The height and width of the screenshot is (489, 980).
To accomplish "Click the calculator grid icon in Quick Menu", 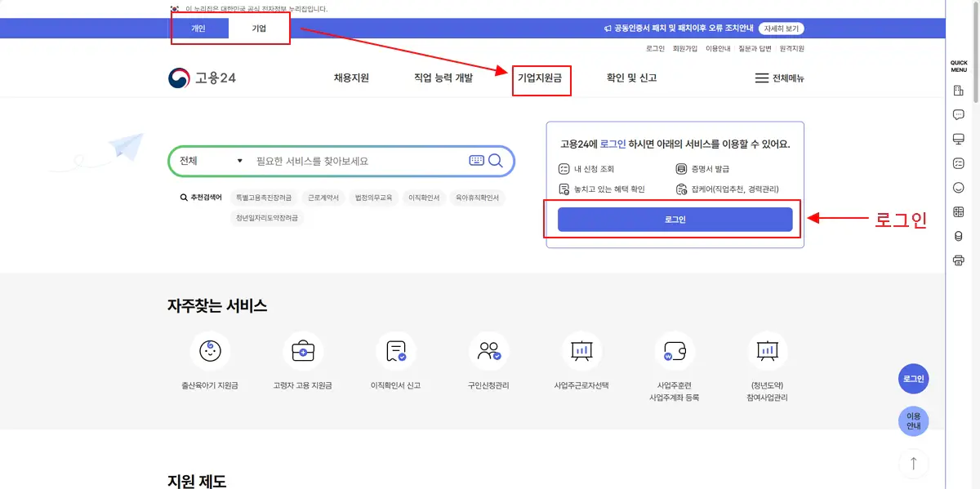I will pos(959,212).
